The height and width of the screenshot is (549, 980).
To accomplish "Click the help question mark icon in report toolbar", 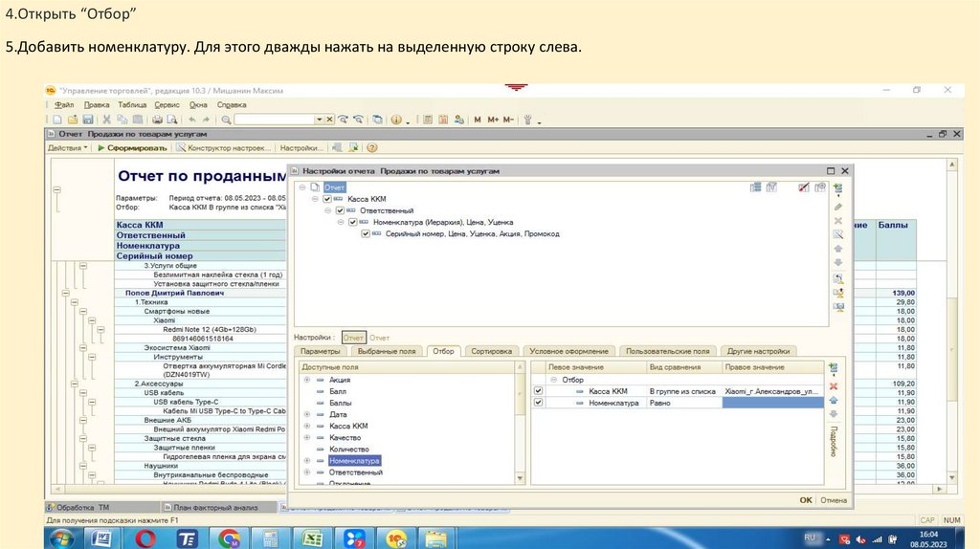I will tap(372, 148).
